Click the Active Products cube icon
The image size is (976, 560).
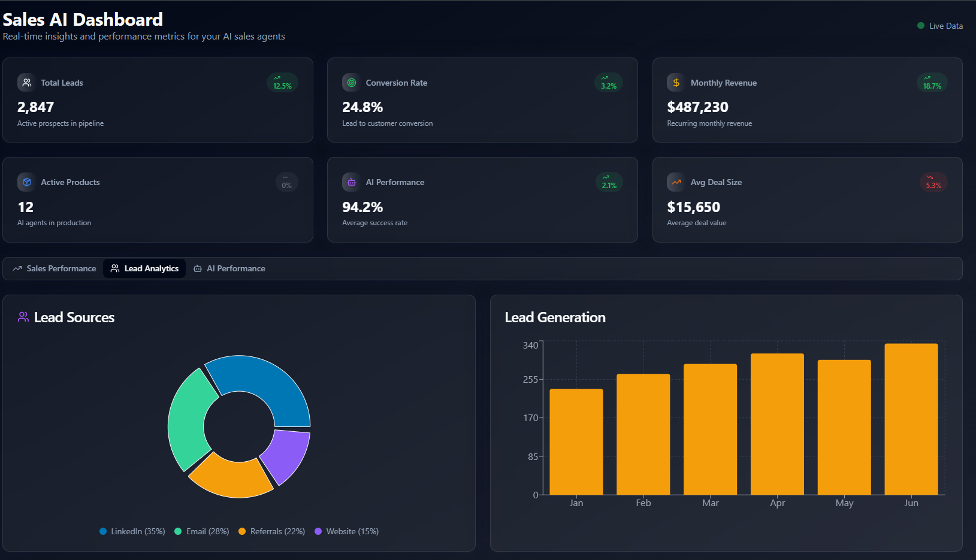click(26, 182)
